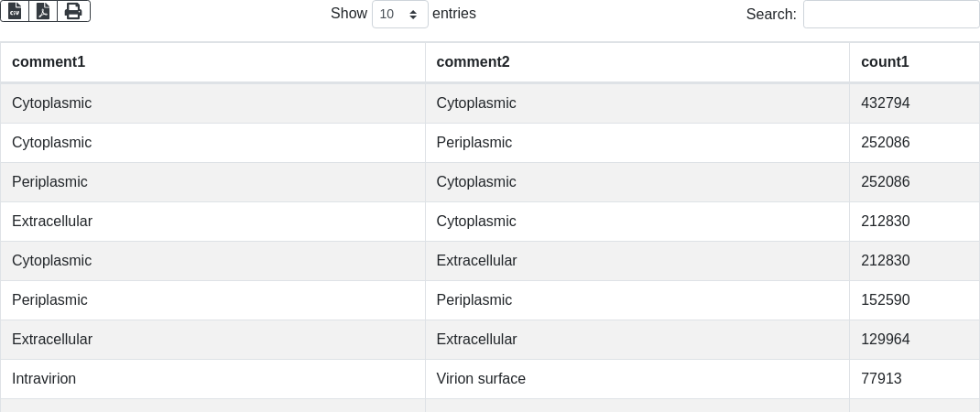Click into the Search input field
The width and height of the screenshot is (980, 412).
coord(890,15)
